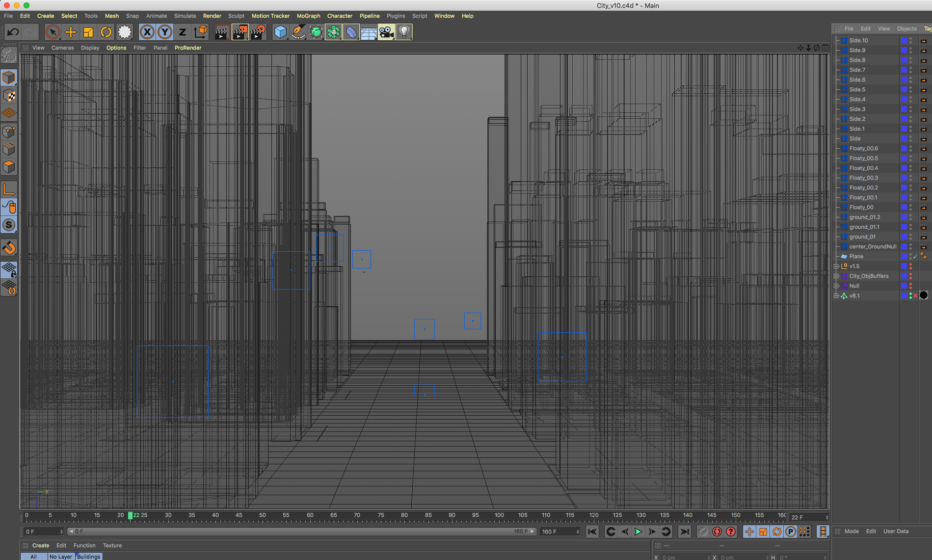Click Record Active Objects key button
This screenshot has width=932, height=560.
point(703,532)
